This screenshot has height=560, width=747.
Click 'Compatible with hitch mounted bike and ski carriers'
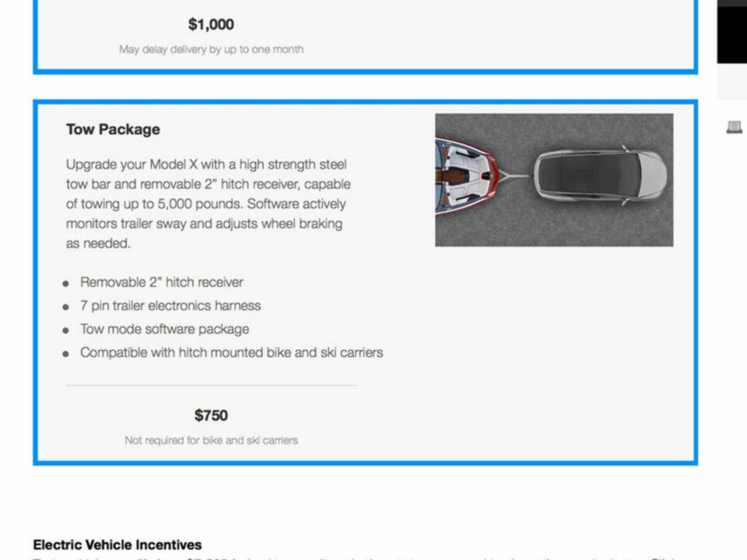pos(232,352)
